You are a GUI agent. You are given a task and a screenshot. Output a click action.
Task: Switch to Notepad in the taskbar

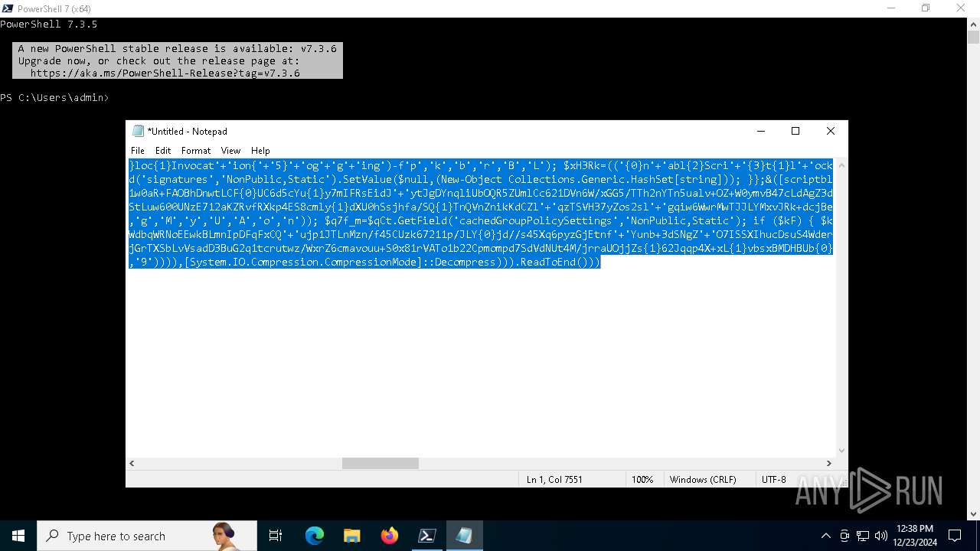click(x=464, y=536)
